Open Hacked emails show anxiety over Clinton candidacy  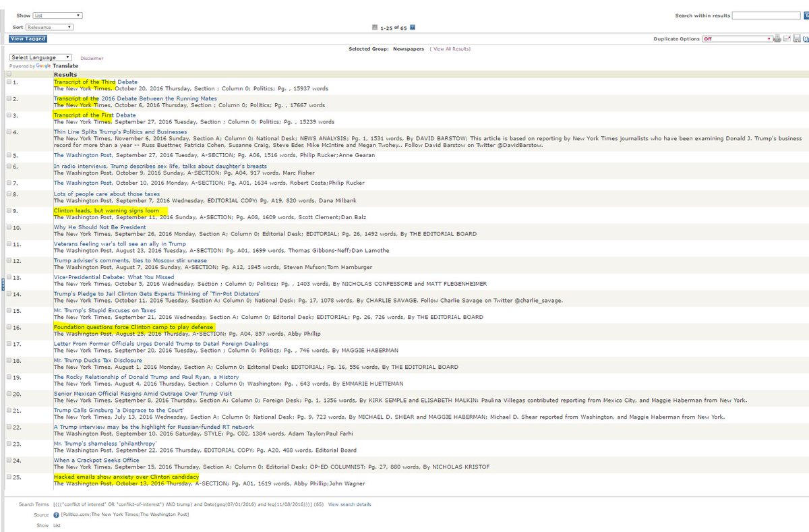pos(126,477)
